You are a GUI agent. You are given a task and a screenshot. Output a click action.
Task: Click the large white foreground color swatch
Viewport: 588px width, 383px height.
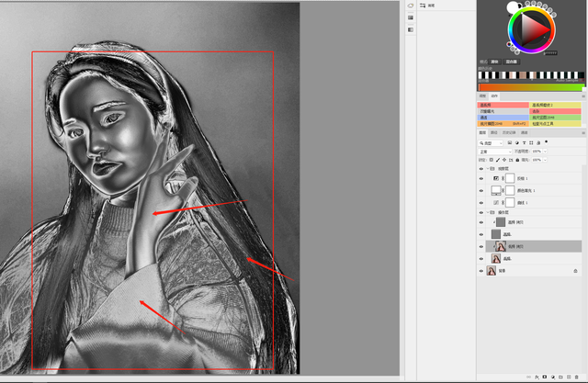click(x=513, y=7)
